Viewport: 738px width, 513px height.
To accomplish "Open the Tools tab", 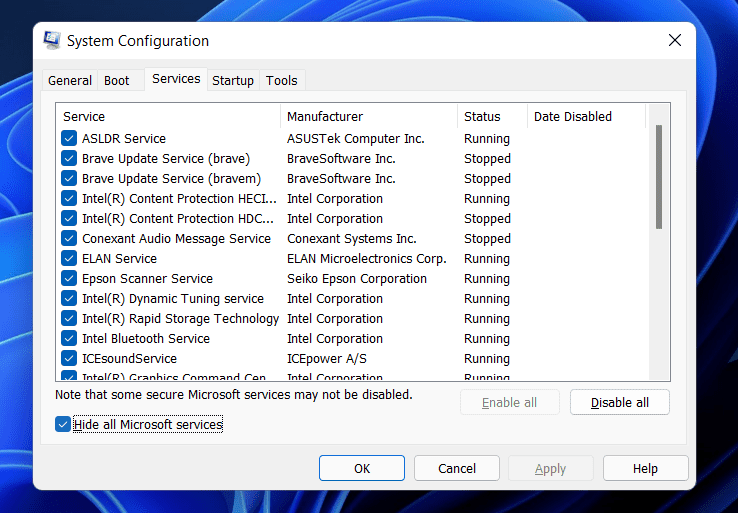I will [x=281, y=80].
